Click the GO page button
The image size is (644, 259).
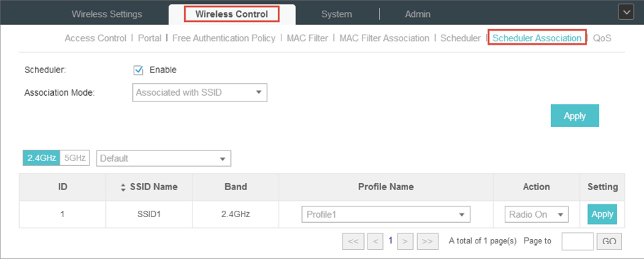pos(609,241)
